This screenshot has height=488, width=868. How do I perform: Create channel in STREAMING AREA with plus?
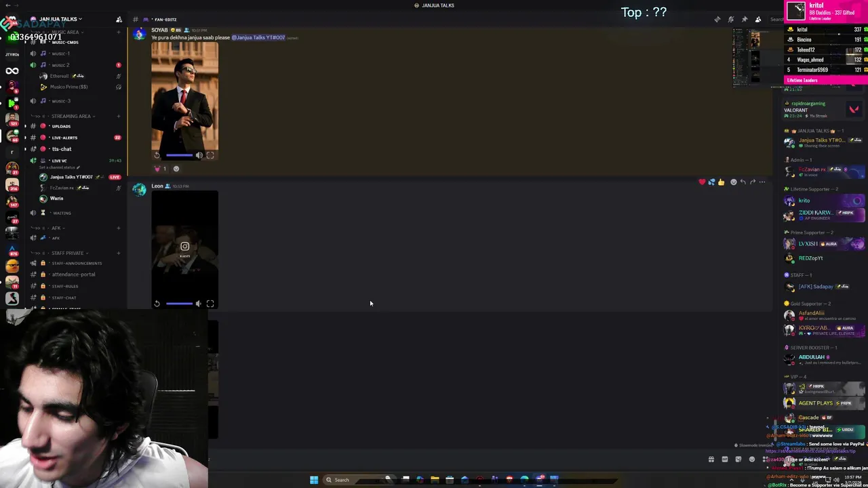119,116
